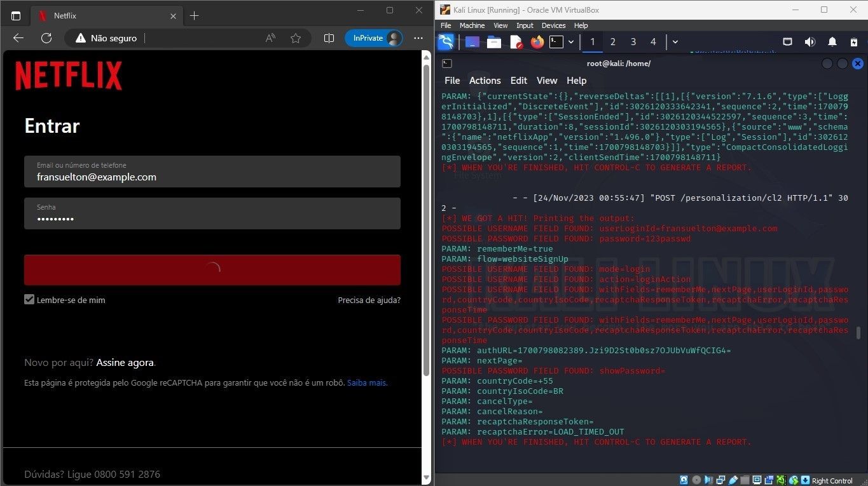
Task: Open VirtualBox Machine menu
Action: (472, 25)
